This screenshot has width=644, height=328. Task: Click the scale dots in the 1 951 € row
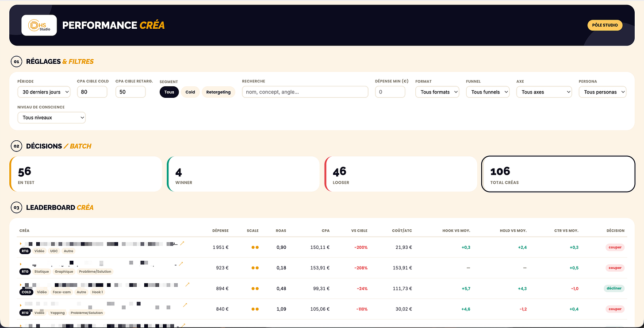coord(255,247)
